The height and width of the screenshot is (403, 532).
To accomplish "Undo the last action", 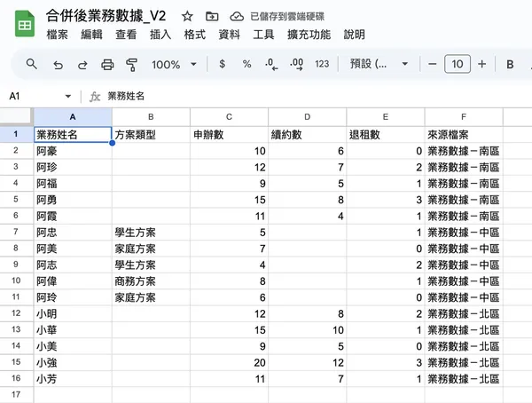I will (x=58, y=64).
